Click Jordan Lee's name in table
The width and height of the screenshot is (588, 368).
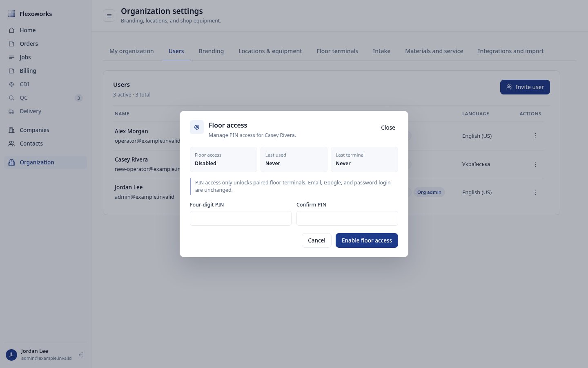129,187
